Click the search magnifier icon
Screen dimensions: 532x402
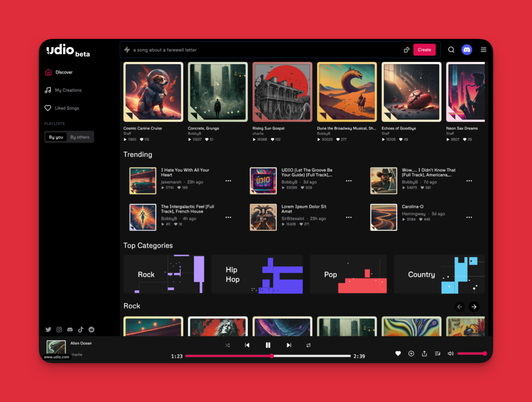click(x=451, y=50)
